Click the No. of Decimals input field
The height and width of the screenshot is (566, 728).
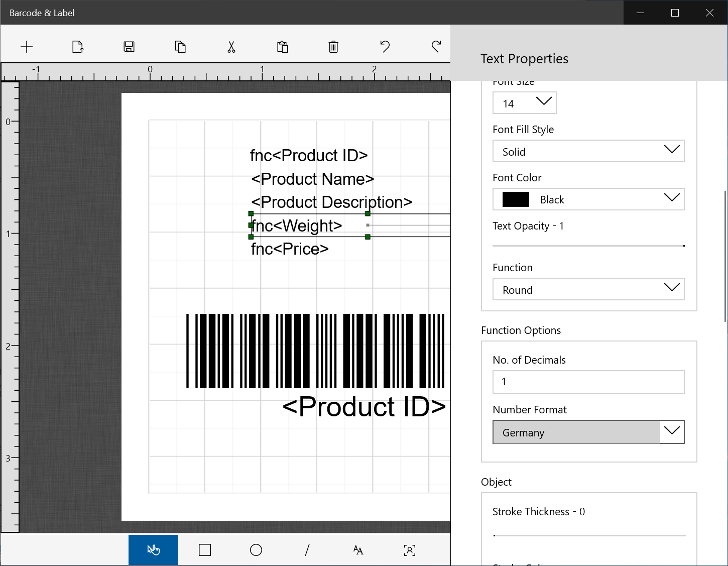(588, 382)
